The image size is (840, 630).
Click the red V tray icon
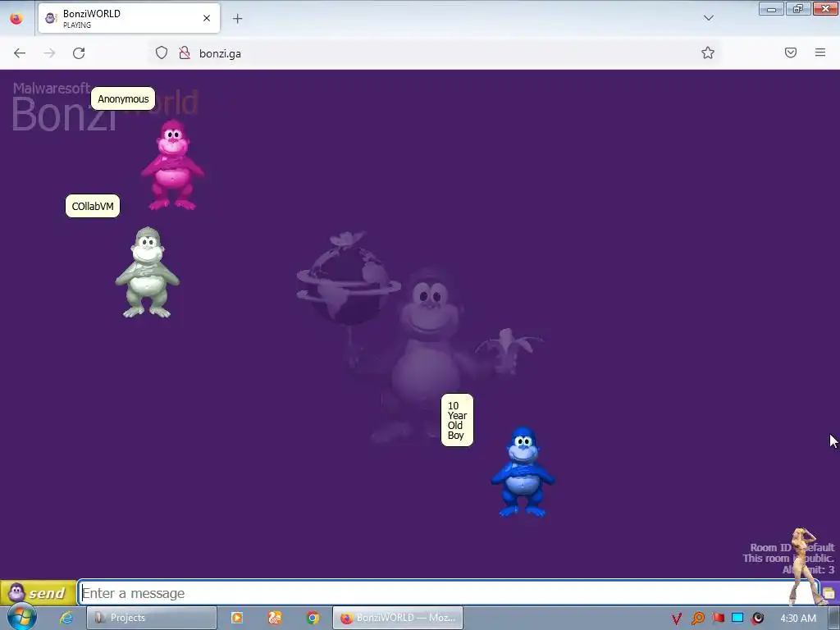click(x=677, y=619)
